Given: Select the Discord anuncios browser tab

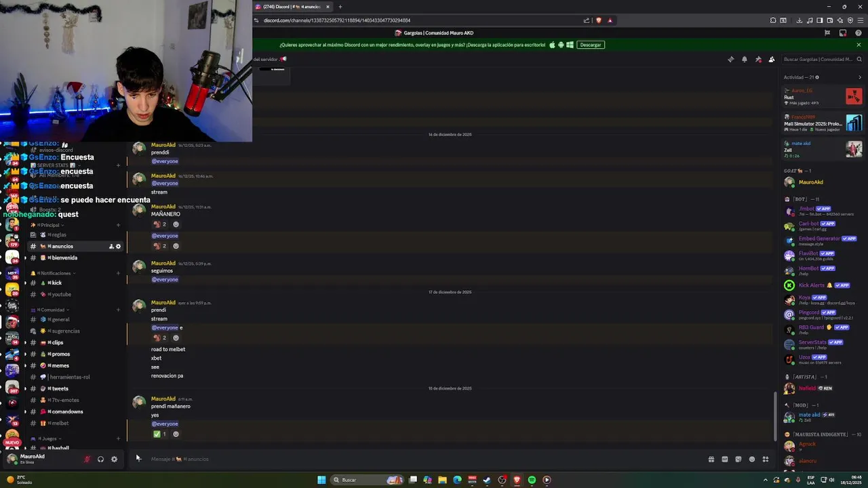Looking at the screenshot, I should click(x=293, y=7).
